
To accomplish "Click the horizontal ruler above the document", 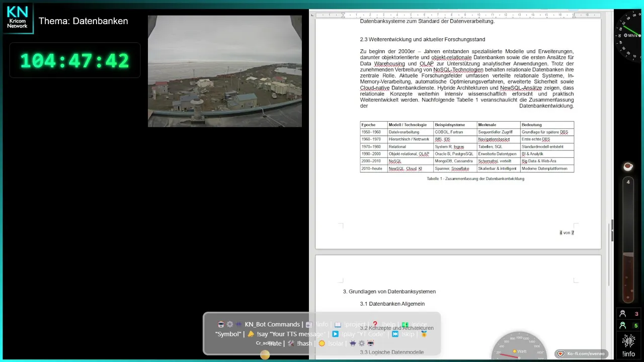I will (x=458, y=15).
